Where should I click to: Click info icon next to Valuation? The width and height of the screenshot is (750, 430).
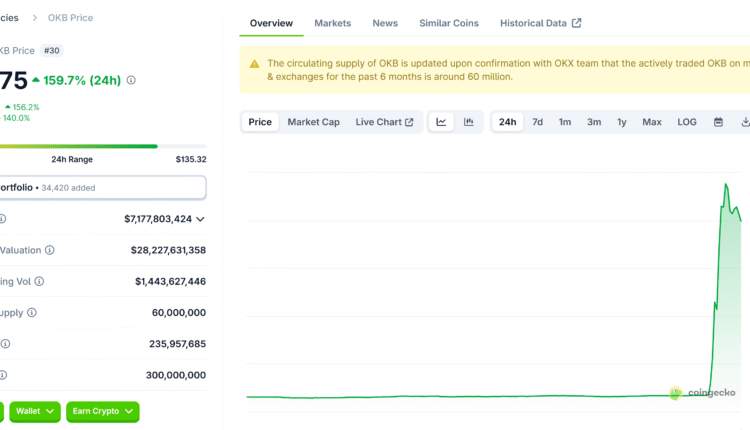(49, 250)
